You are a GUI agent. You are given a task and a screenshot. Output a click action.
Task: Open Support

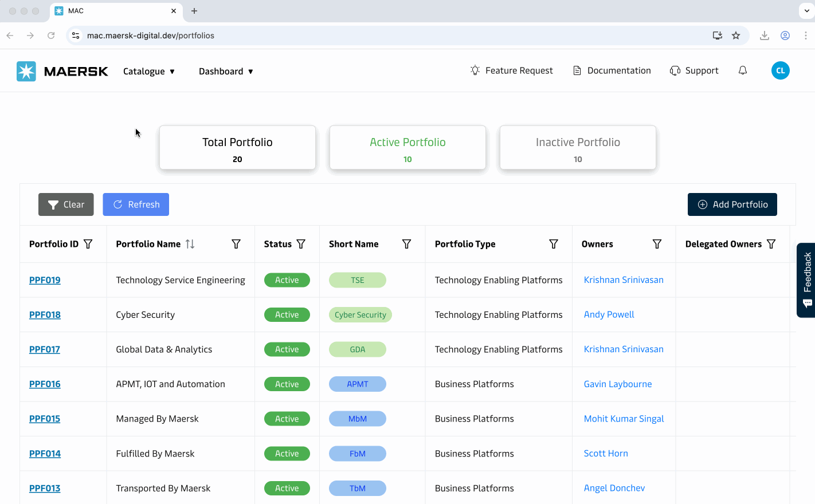[694, 70]
